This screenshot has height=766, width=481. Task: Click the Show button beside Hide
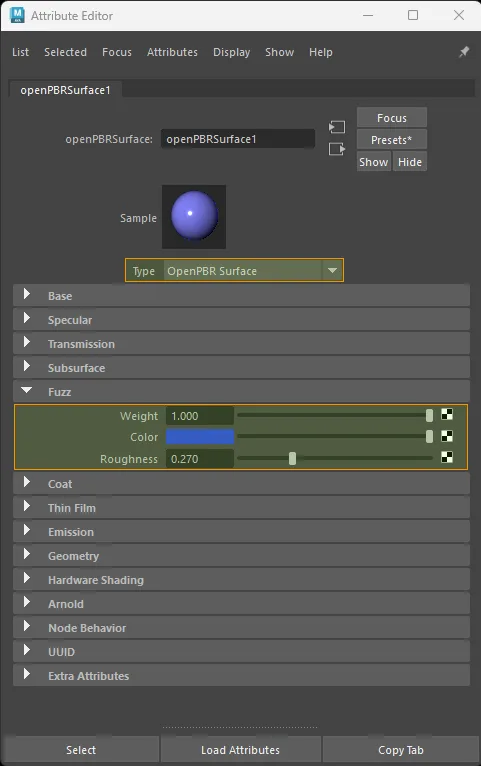click(x=374, y=162)
